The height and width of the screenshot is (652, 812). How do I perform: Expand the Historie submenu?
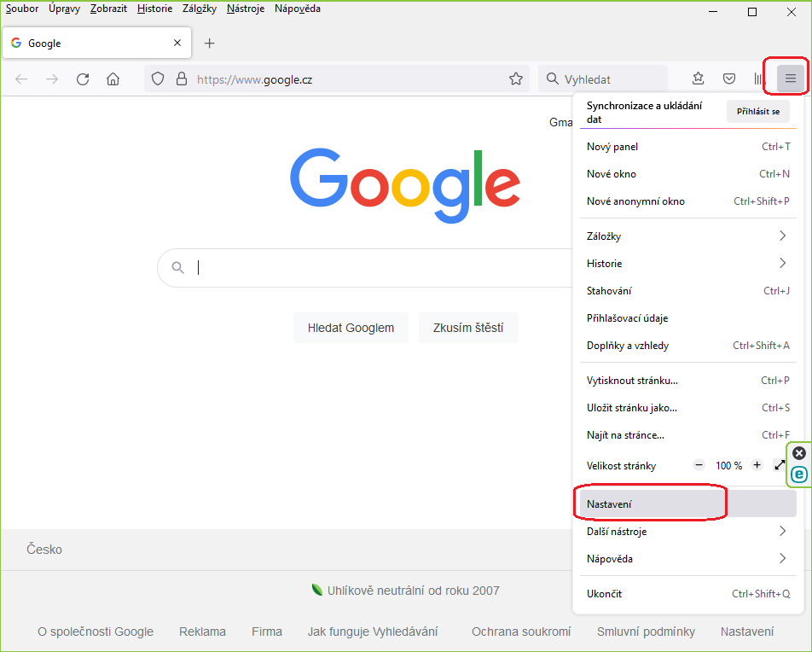687,264
